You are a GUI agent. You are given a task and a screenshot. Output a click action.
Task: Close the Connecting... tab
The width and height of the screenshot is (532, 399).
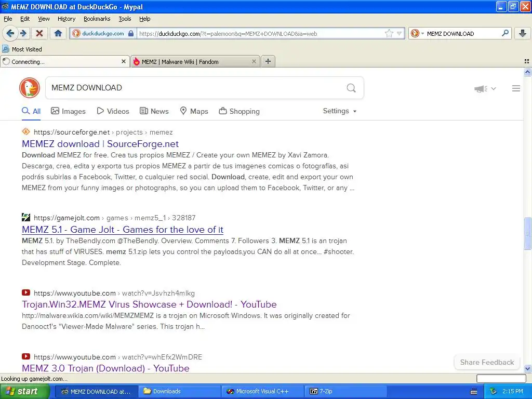click(124, 61)
